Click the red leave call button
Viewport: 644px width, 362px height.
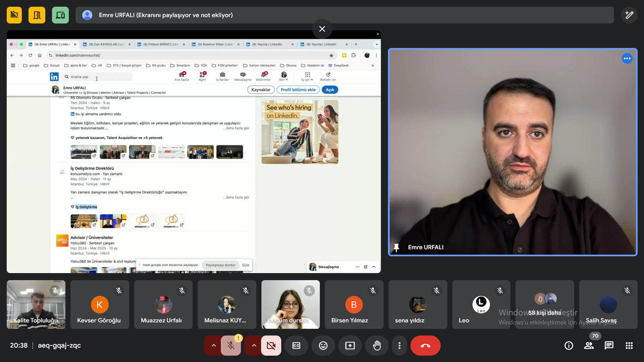(425, 346)
